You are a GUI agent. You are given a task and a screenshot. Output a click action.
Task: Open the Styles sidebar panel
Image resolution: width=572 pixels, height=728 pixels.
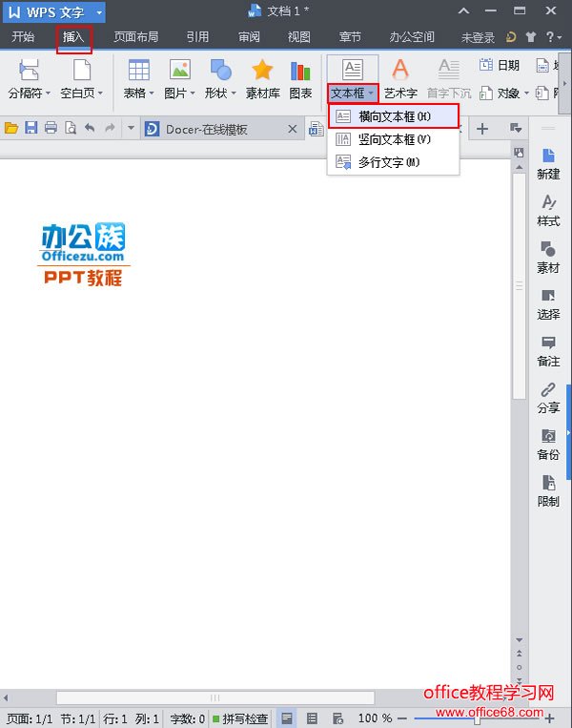(x=548, y=211)
